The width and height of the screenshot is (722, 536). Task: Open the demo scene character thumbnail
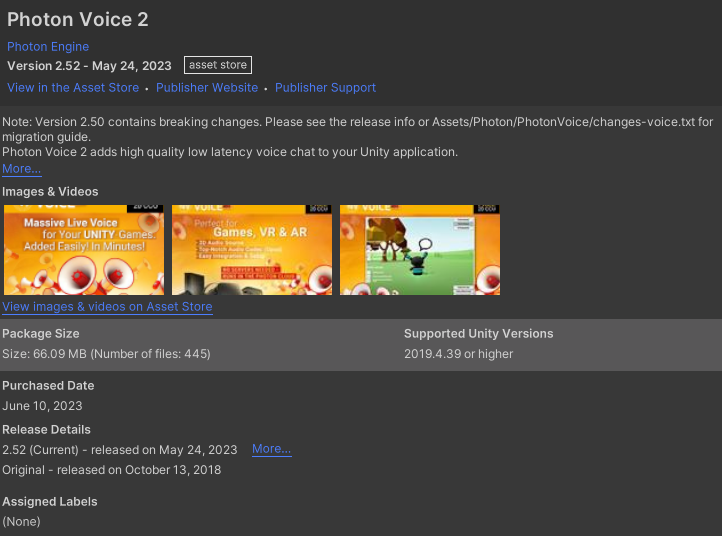point(420,250)
